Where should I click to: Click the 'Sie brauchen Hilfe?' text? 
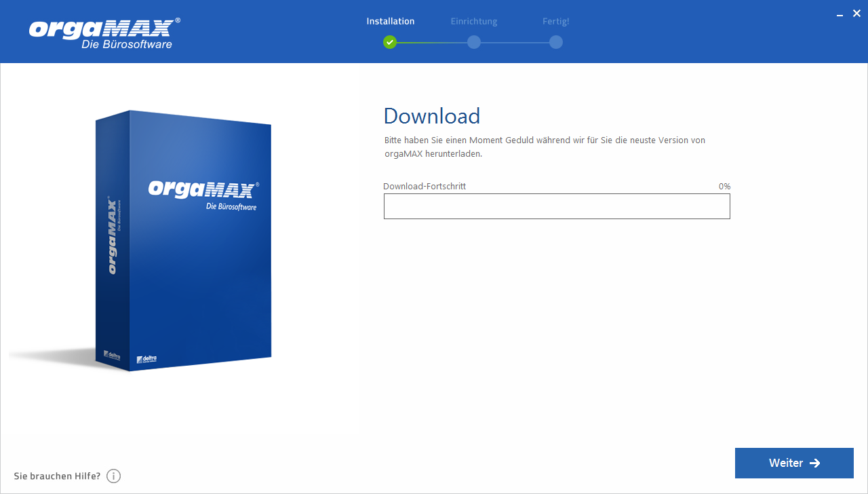point(57,476)
